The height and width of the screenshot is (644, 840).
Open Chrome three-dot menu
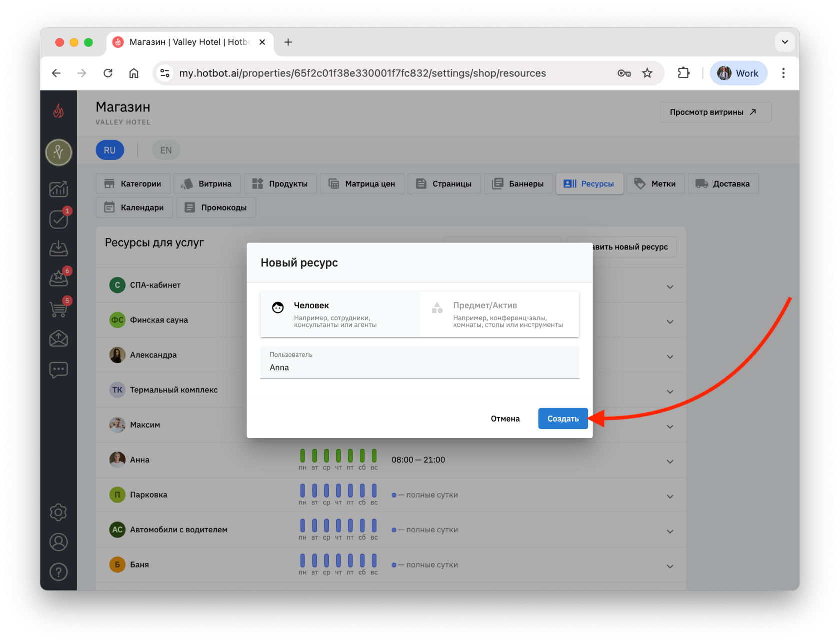[783, 73]
